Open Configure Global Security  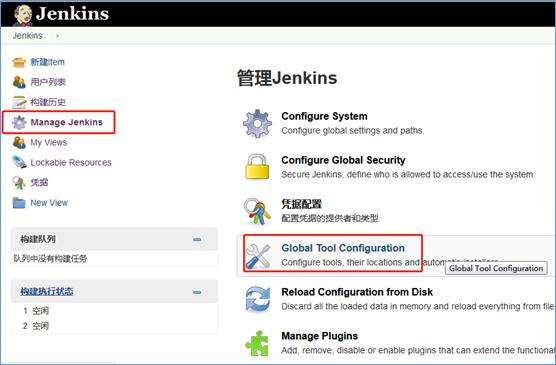(343, 160)
